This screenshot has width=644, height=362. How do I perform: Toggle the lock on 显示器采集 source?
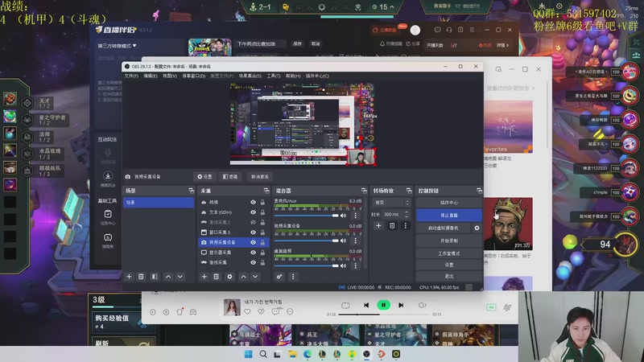(262, 253)
